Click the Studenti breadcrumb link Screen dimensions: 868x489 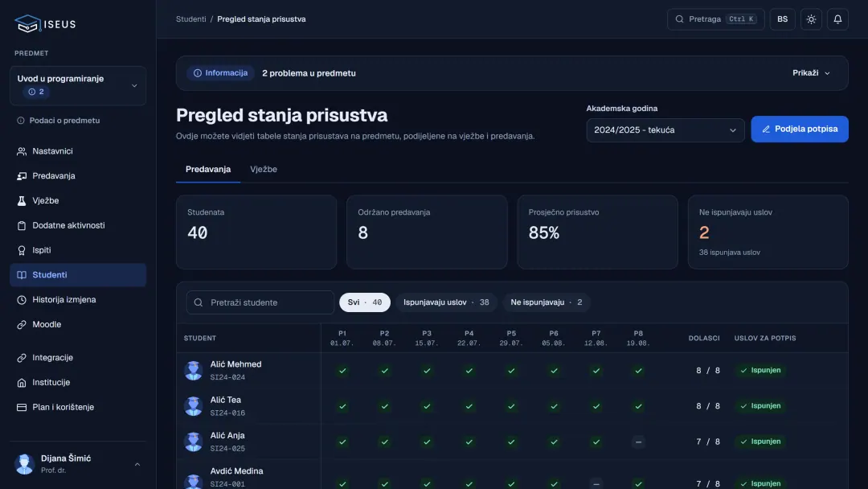pos(191,18)
